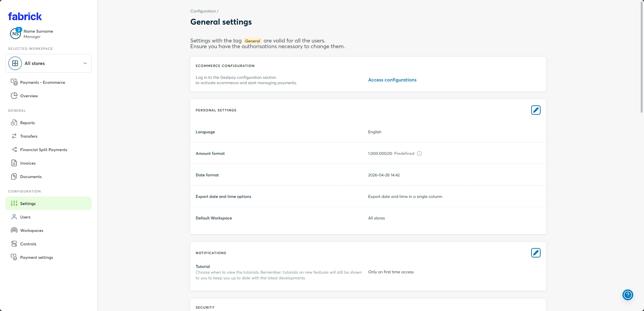The width and height of the screenshot is (644, 311).
Task: Click the All stores grid icon
Action: [x=15, y=63]
